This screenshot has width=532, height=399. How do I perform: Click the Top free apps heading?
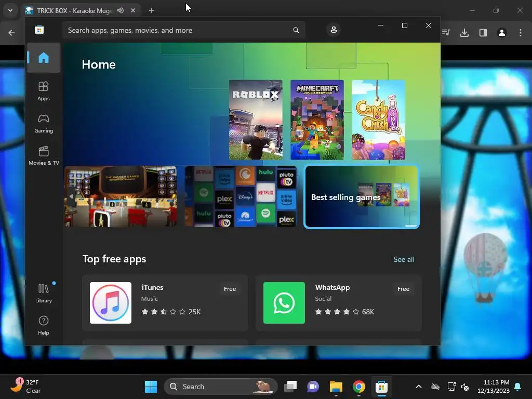click(x=114, y=259)
